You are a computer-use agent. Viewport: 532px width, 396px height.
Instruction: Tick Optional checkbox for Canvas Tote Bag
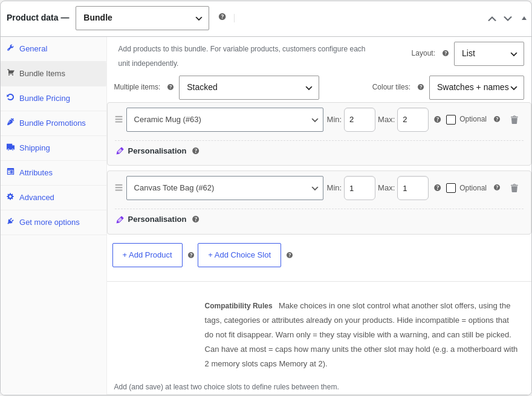[x=450, y=188]
